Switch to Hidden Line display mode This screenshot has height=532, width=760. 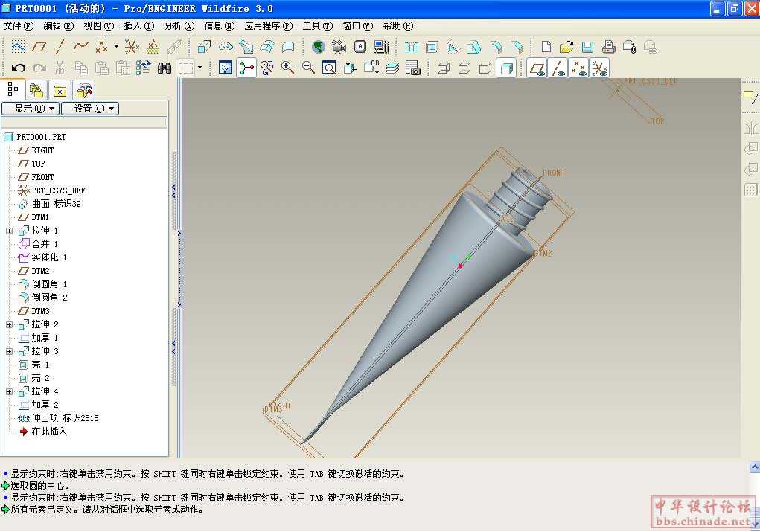[464, 68]
